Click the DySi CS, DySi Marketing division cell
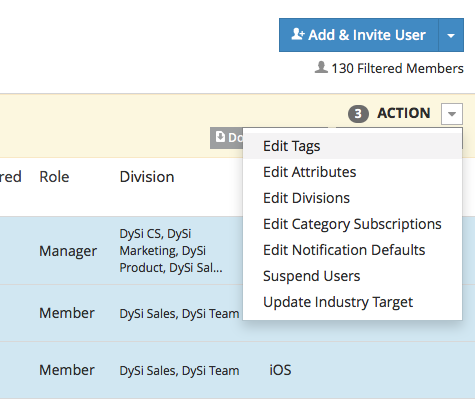This screenshot has height=399, width=475. 171,251
